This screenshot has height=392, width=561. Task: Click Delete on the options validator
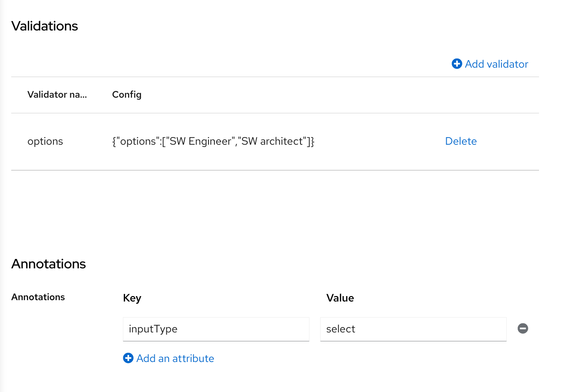461,141
